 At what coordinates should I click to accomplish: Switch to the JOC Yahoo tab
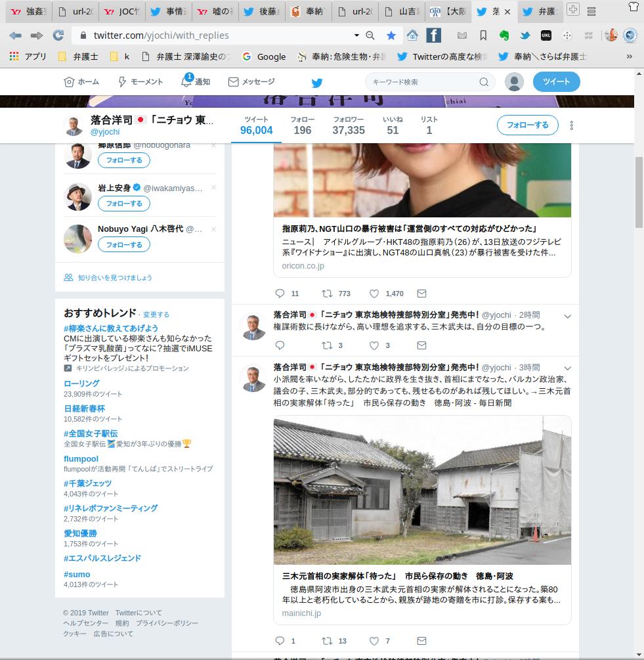point(122,12)
